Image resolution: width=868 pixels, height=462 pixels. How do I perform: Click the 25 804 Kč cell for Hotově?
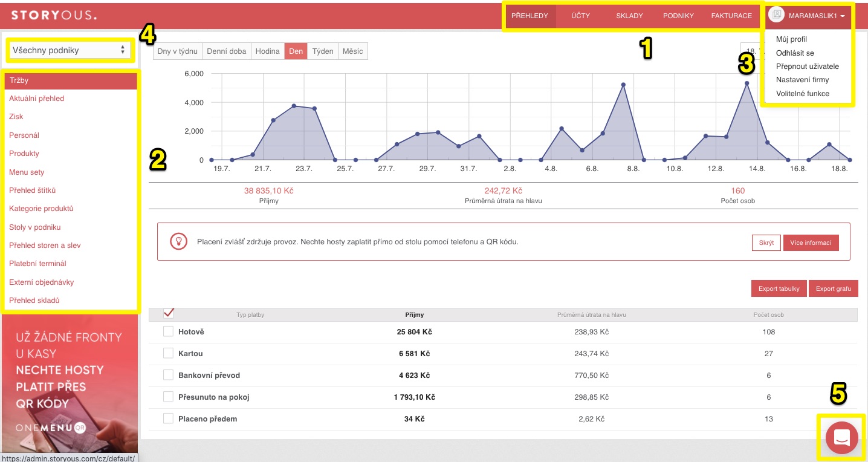[x=415, y=332]
